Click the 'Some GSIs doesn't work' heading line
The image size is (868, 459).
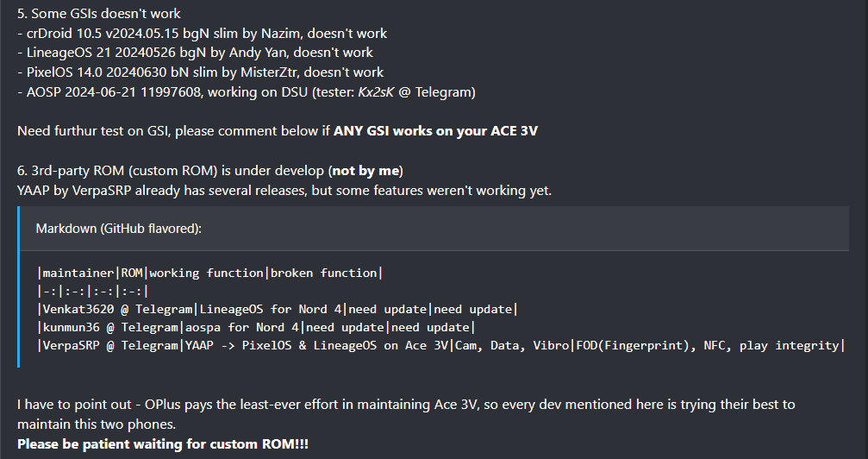[x=99, y=13]
